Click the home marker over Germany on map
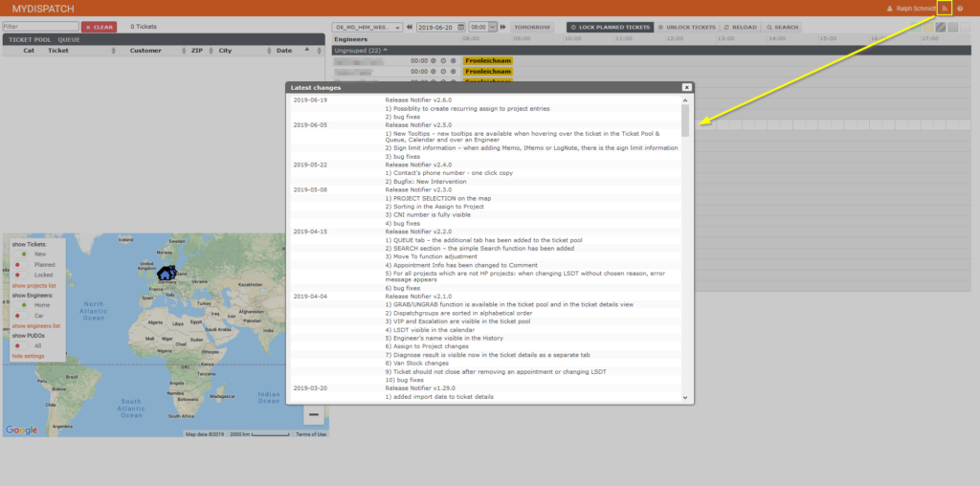The image size is (980, 486). pyautogui.click(x=165, y=273)
